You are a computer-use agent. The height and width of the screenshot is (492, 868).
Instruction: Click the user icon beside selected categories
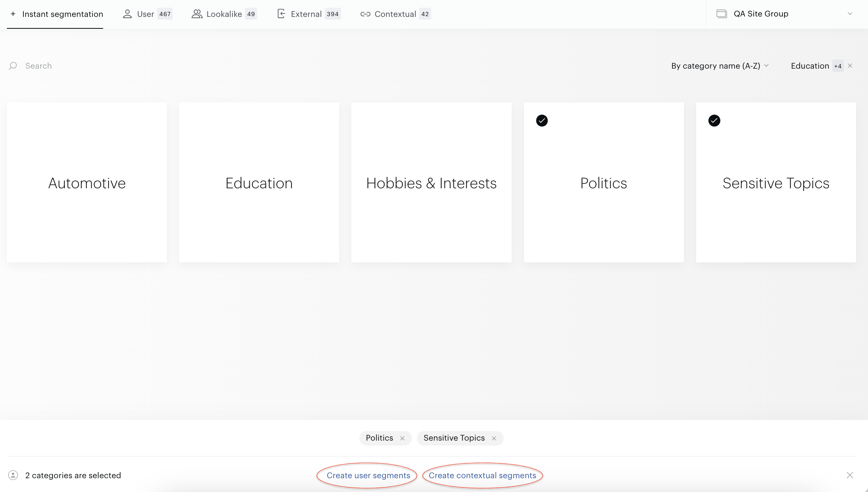[x=13, y=476]
